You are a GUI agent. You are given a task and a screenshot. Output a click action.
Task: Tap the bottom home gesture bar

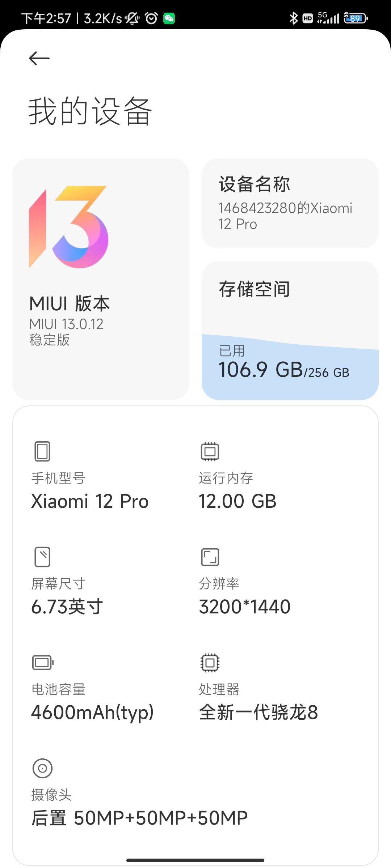(195, 860)
